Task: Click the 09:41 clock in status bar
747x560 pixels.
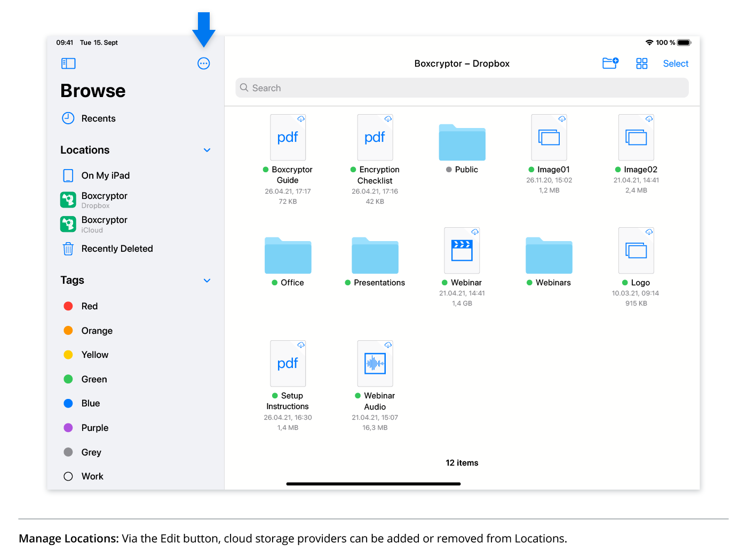Action: [x=65, y=43]
